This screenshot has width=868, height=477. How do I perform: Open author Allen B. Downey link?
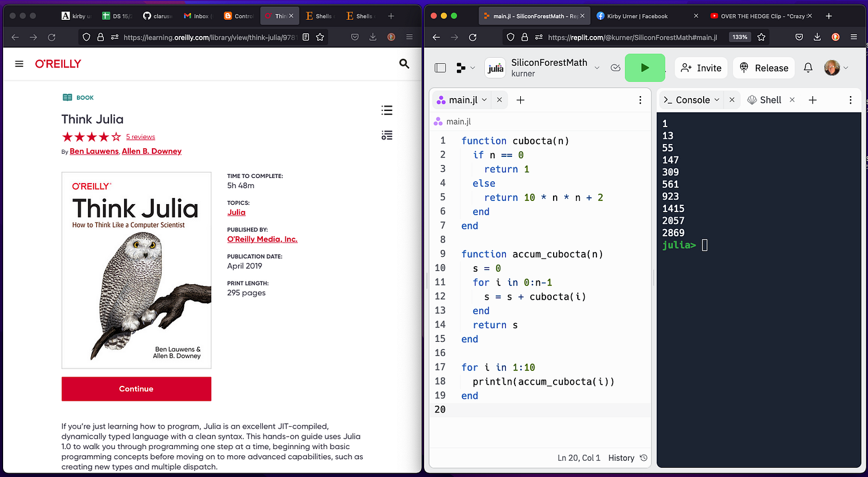tap(152, 151)
